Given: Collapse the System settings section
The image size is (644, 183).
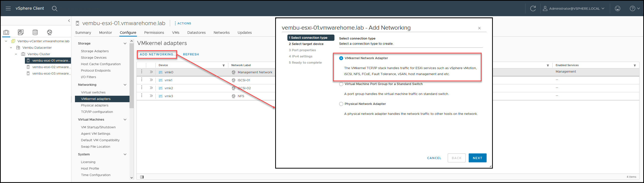Looking at the screenshot, I should (x=125, y=154).
